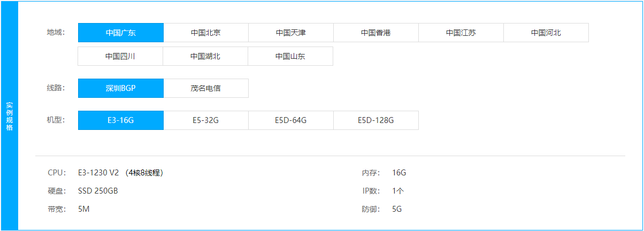The height and width of the screenshot is (231, 644).
Task: Click the CPU spec E3-1230 V2 text
Action: [98, 173]
